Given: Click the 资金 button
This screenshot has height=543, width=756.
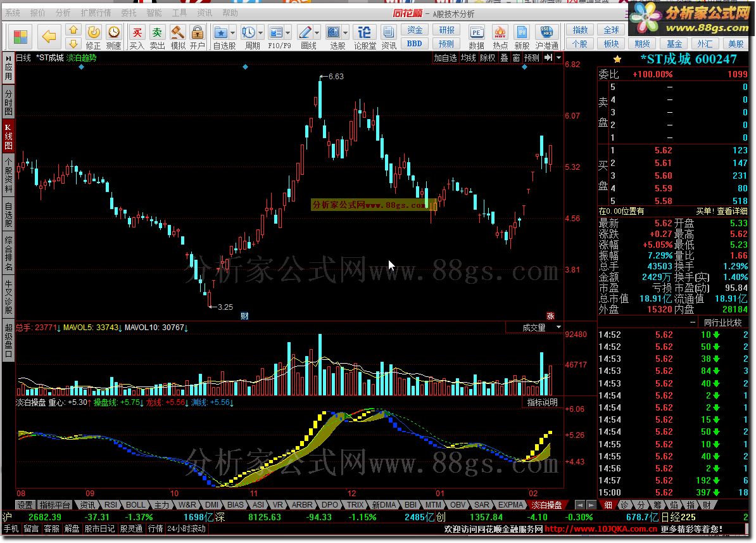Looking at the screenshot, I should coord(415,30).
